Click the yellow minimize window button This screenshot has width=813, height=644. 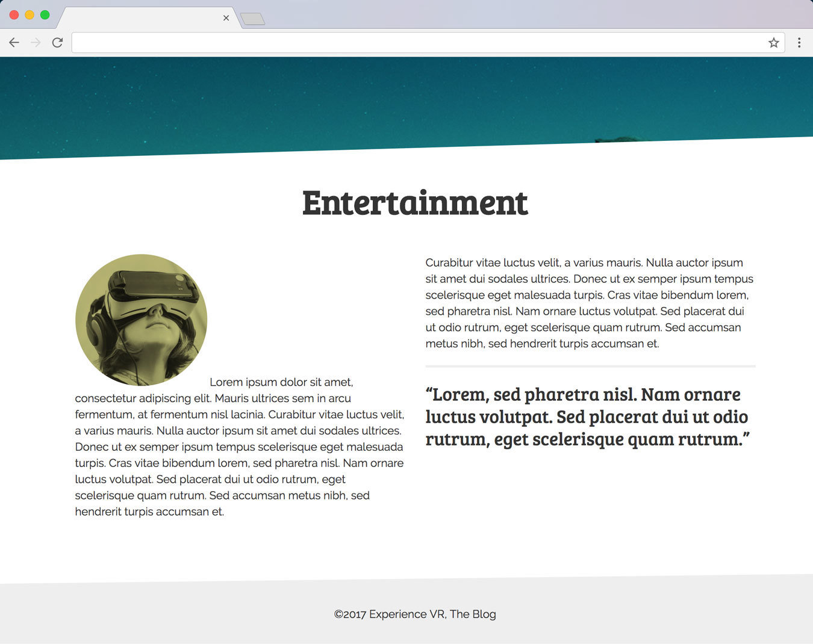click(x=30, y=14)
